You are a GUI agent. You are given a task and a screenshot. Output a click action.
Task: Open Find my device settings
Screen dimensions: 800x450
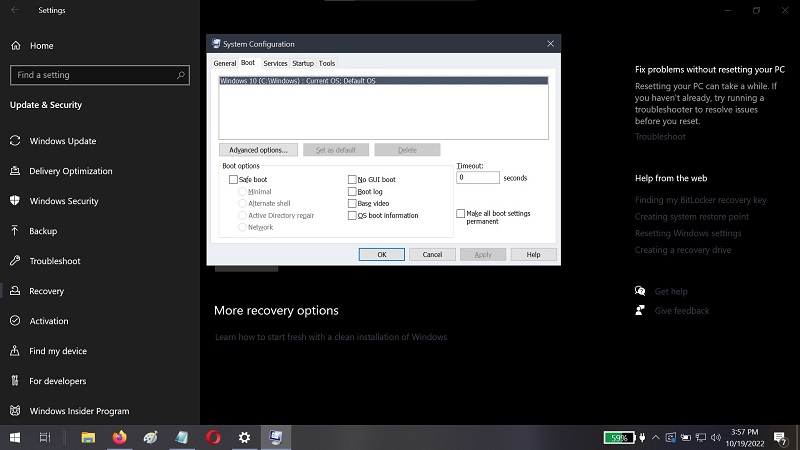(x=58, y=351)
